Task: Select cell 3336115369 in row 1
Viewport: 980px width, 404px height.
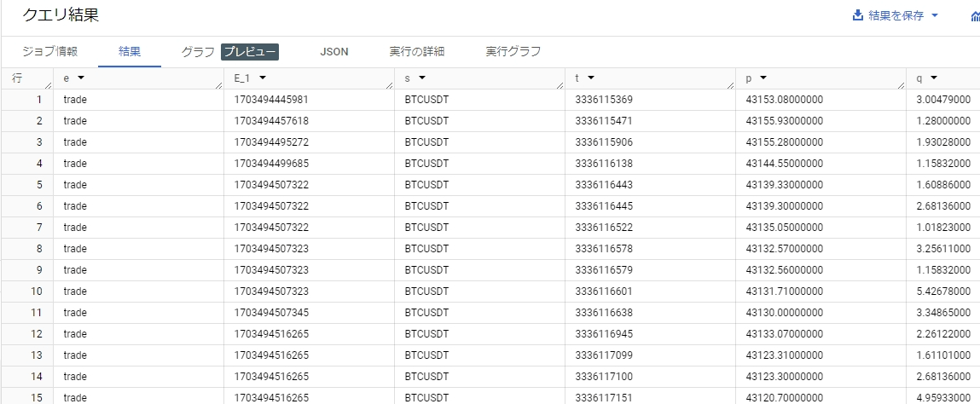Action: [x=604, y=99]
